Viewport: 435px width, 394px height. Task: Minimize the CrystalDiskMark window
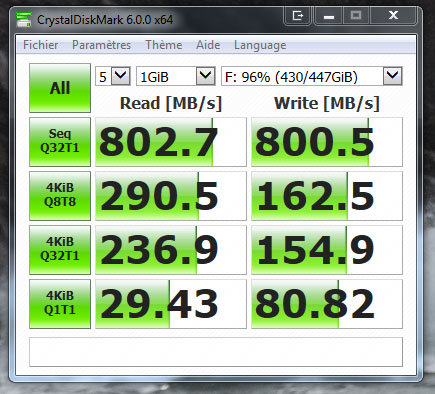point(329,15)
